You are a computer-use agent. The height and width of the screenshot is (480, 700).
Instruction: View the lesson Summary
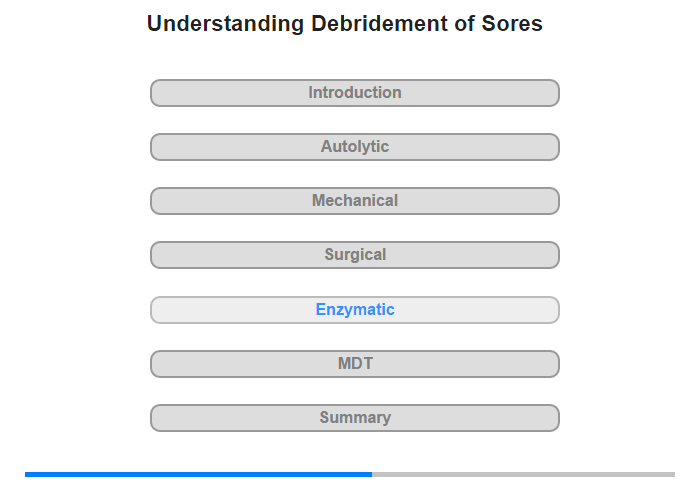click(355, 418)
